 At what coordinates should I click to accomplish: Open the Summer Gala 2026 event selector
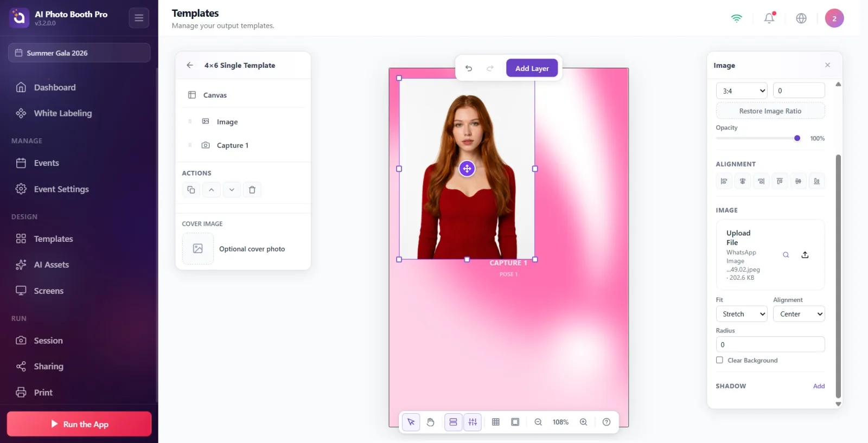(79, 53)
